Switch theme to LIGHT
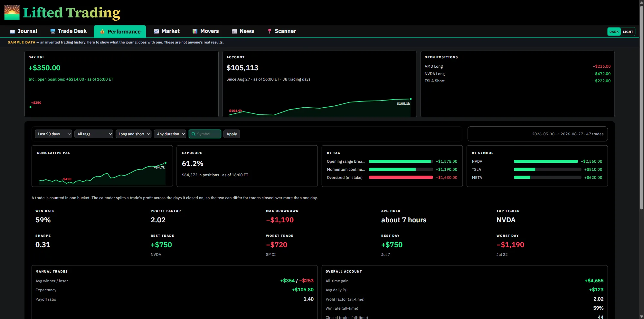The width and height of the screenshot is (644, 319). 628,32
